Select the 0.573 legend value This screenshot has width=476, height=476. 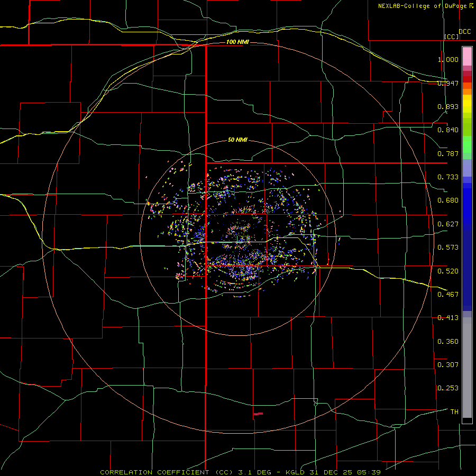point(448,248)
